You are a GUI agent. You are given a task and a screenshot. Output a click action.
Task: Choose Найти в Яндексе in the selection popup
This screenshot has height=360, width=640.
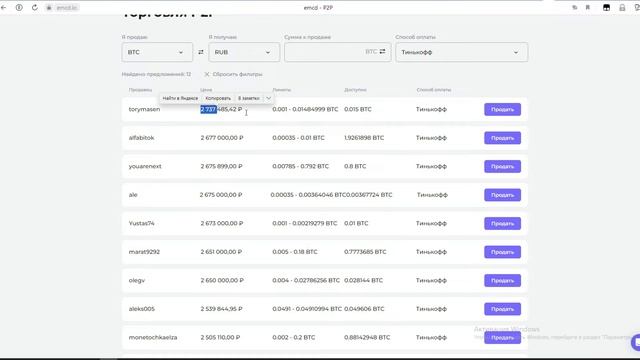point(180,98)
